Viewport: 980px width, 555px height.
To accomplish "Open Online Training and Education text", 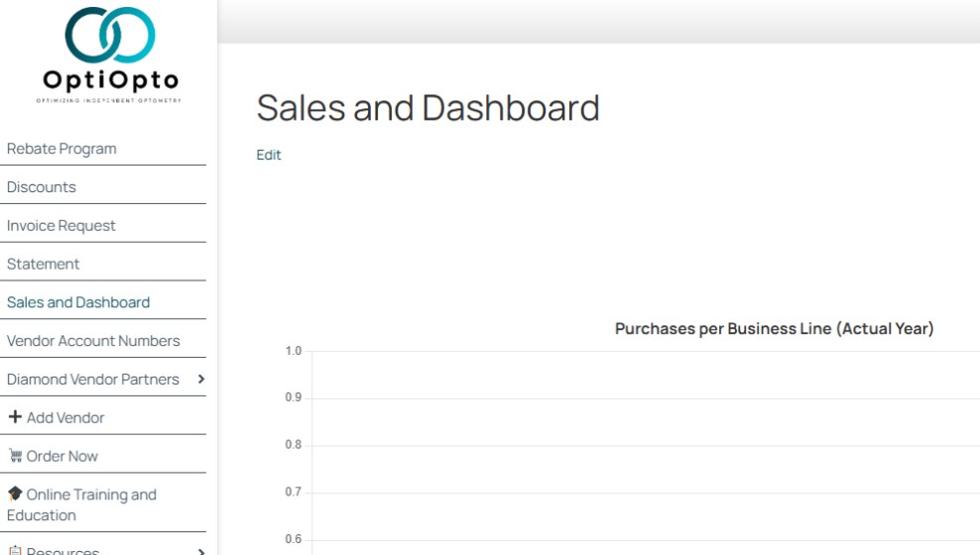I will (x=81, y=504).
